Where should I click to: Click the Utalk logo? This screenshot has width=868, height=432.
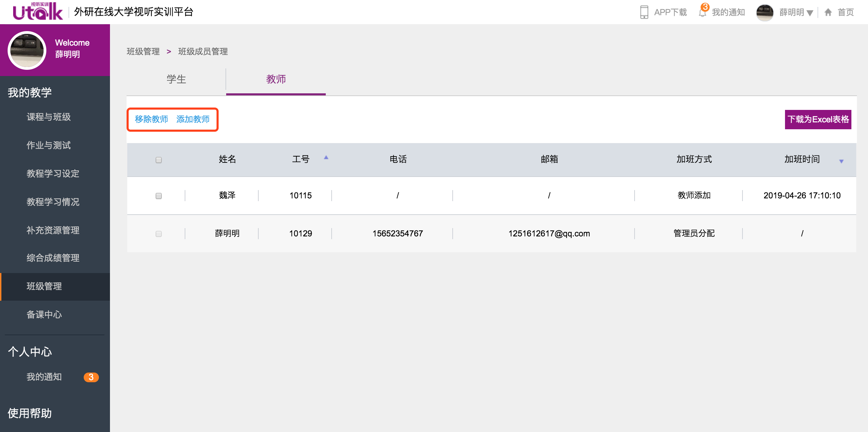[x=37, y=12]
